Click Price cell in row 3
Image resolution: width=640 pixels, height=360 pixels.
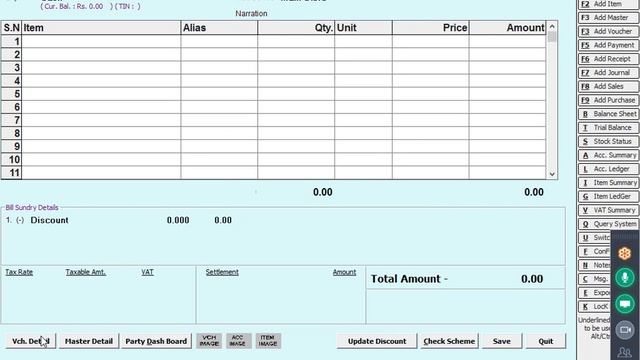(x=431, y=67)
